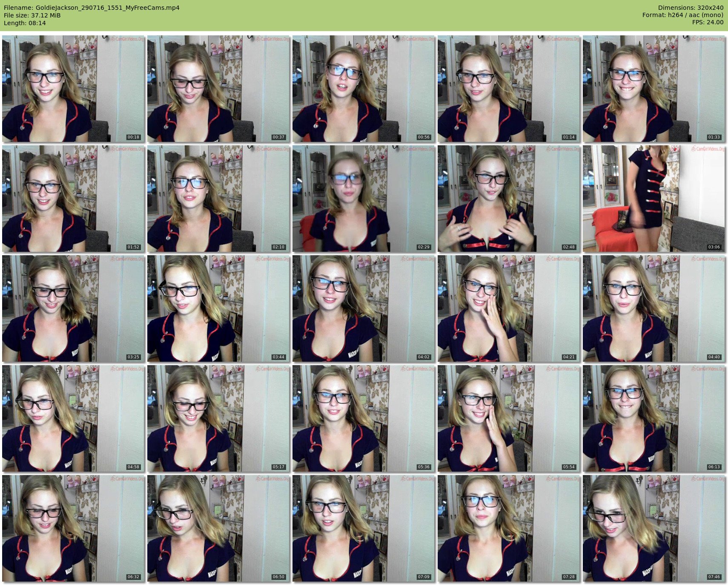
Task: Select the thumbnail at 01:33
Action: pyautogui.click(x=654, y=89)
